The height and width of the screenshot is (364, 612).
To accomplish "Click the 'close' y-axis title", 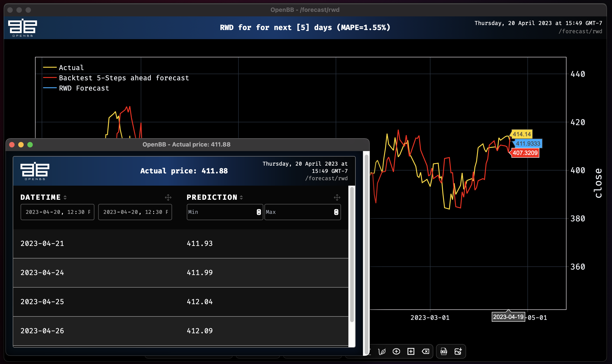I will click(599, 183).
